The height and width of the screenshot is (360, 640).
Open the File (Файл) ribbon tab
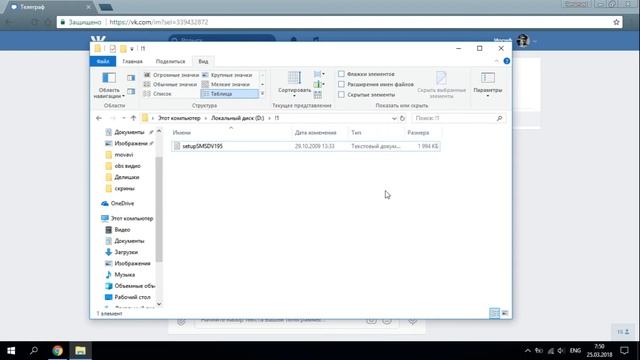click(103, 61)
